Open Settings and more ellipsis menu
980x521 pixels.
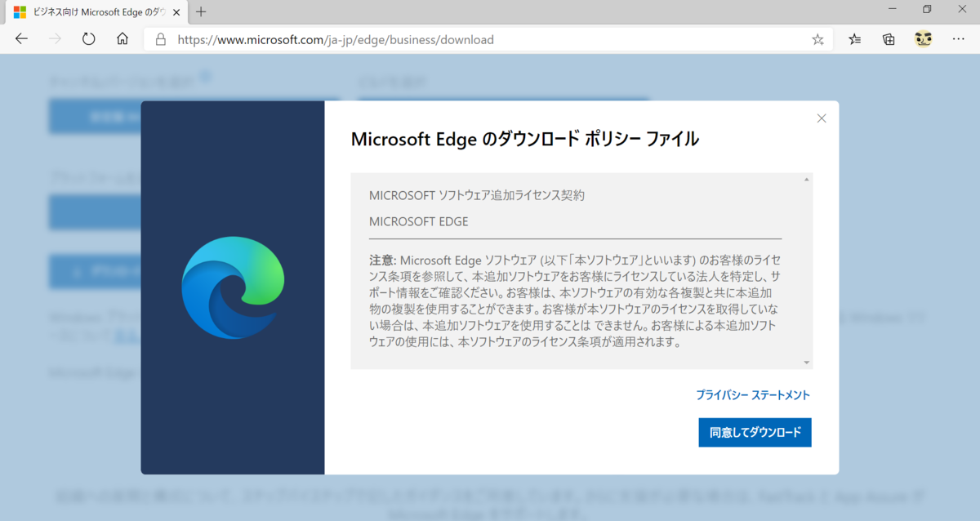[x=959, y=39]
